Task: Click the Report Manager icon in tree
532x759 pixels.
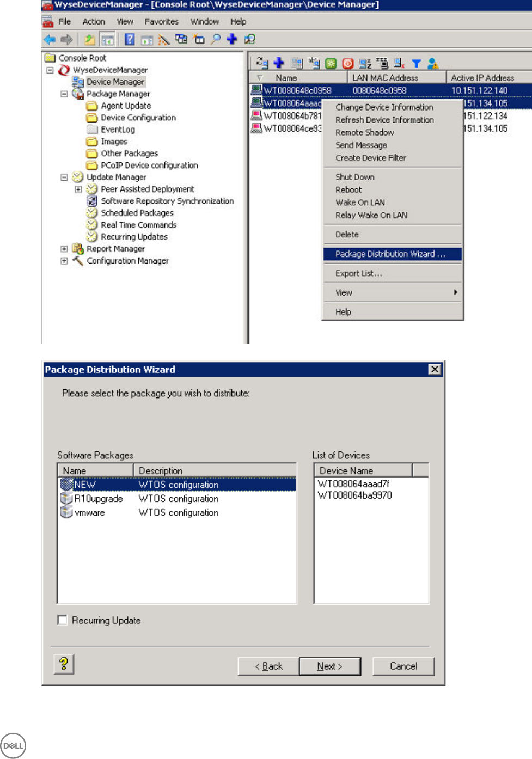Action: [x=78, y=249]
